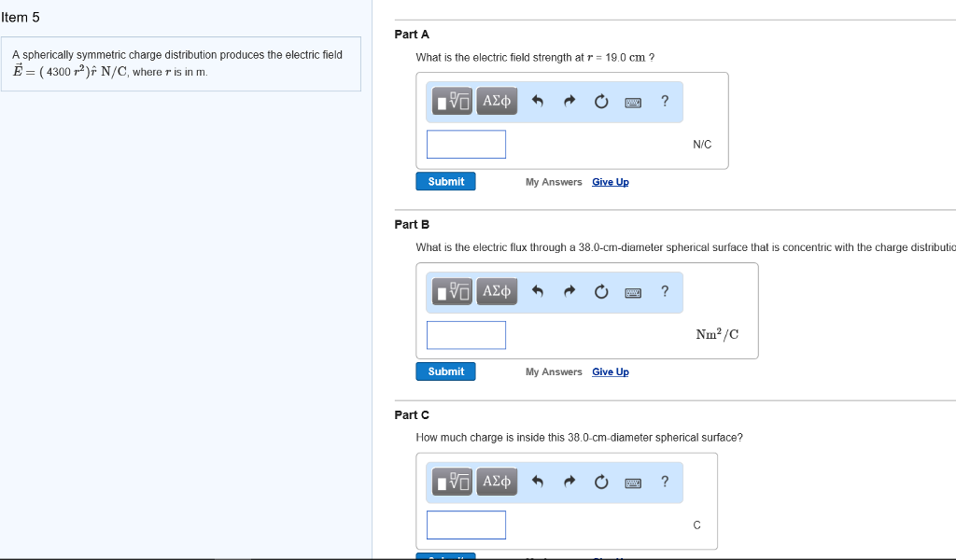Open Greek symbols palette in Part A
The width and height of the screenshot is (956, 560).
point(497,102)
